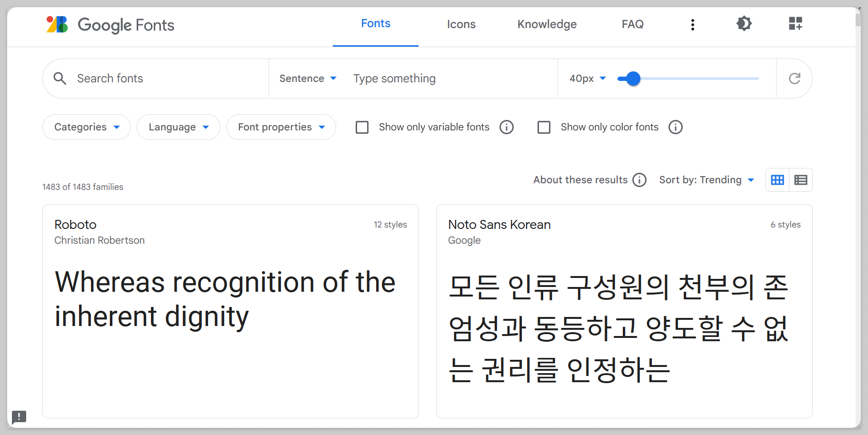The height and width of the screenshot is (435, 868).
Task: Switch to grid view layout
Action: [778, 180]
